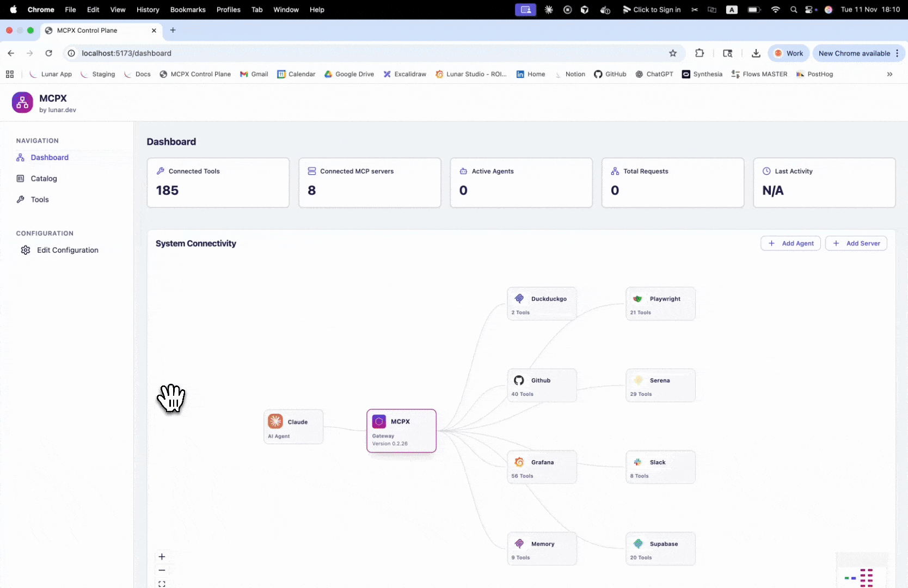Click the Claude AI Agent icon
908x588 pixels.
275,421
